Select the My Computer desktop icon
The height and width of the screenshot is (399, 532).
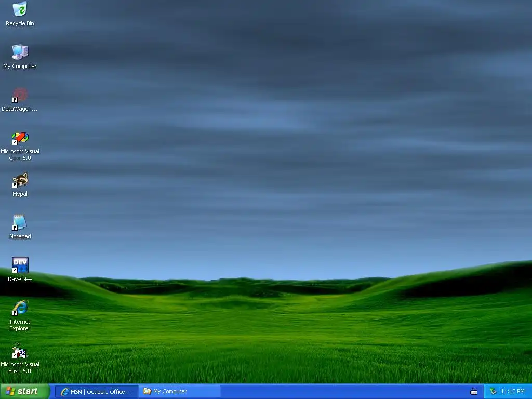(x=20, y=56)
